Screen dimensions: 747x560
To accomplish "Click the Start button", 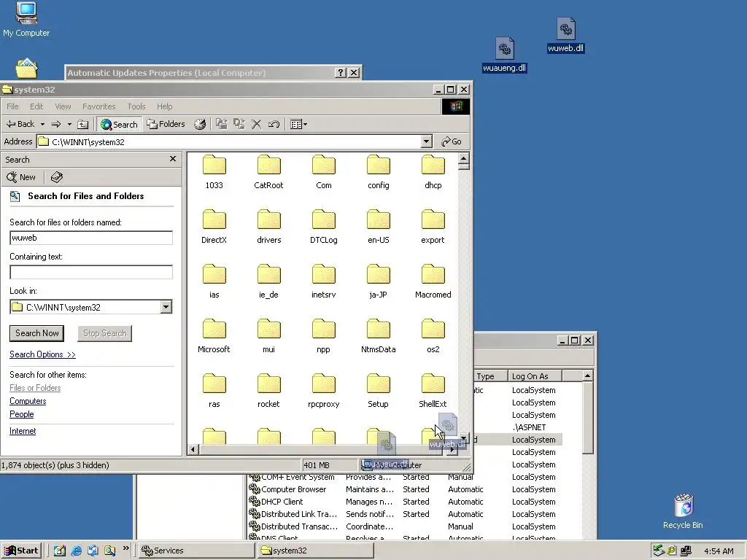I will (21, 551).
